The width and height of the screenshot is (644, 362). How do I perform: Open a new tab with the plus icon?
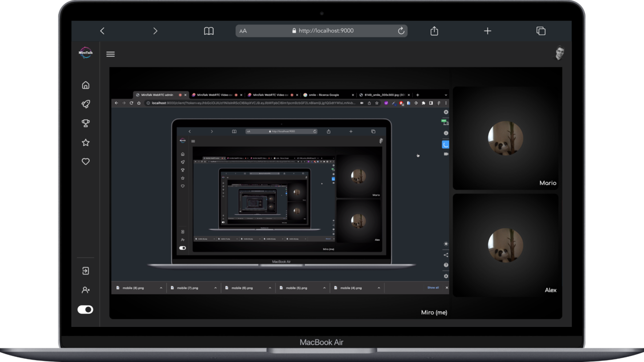coord(487,31)
